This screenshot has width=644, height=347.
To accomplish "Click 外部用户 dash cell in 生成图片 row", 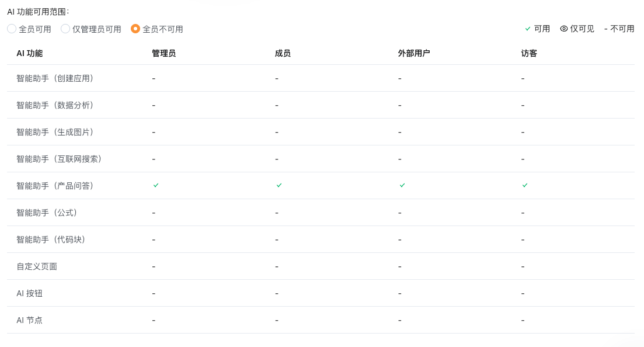I will pyautogui.click(x=399, y=133).
